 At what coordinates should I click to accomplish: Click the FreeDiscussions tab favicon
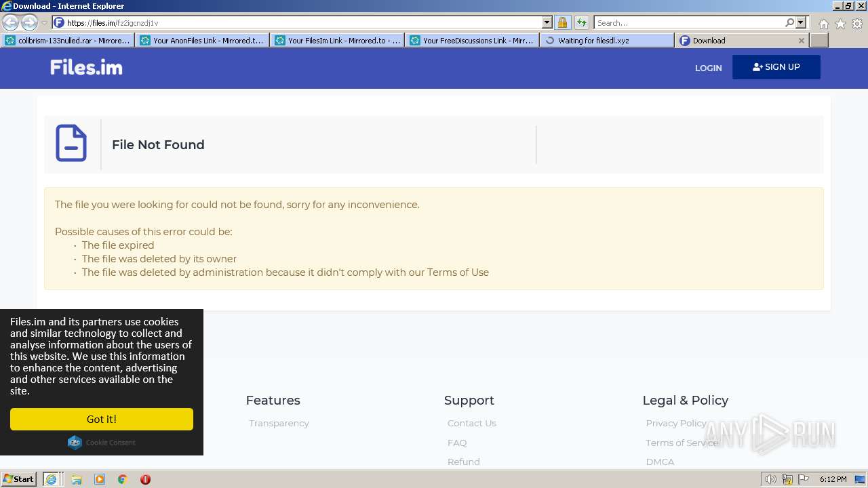pyautogui.click(x=415, y=41)
